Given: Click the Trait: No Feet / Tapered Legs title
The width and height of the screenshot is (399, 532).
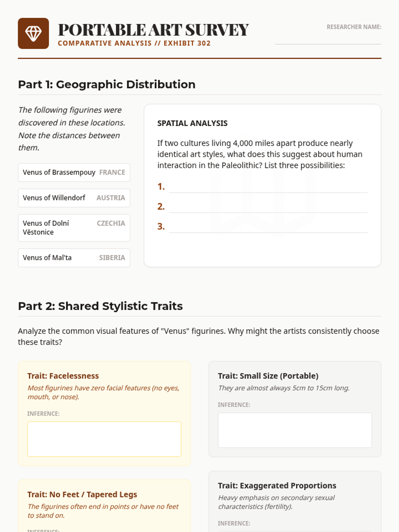Looking at the screenshot, I should 82,494.
